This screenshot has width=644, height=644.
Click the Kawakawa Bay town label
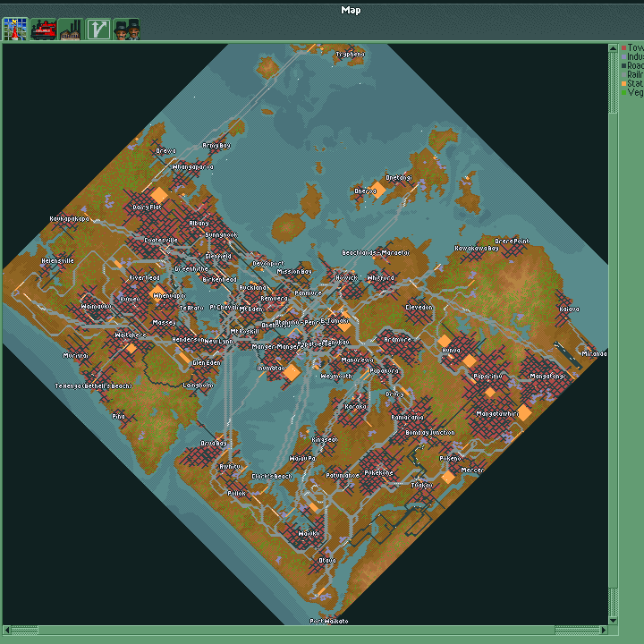[x=477, y=248]
